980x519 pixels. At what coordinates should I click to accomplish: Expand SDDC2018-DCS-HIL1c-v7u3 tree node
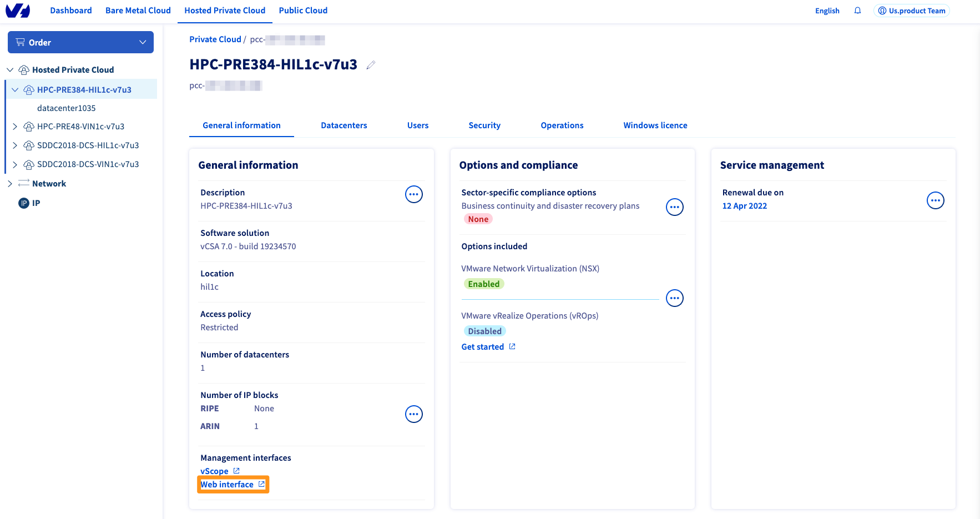click(x=15, y=145)
